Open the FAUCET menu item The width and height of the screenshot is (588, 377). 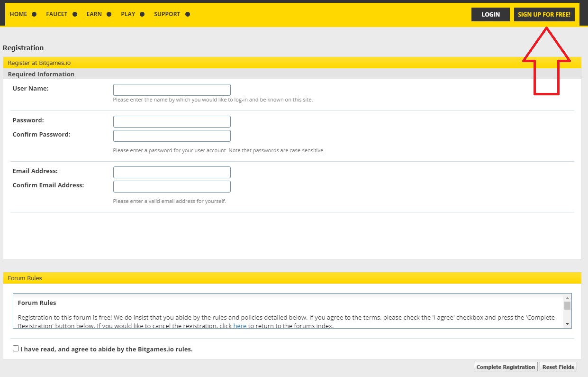tap(57, 14)
